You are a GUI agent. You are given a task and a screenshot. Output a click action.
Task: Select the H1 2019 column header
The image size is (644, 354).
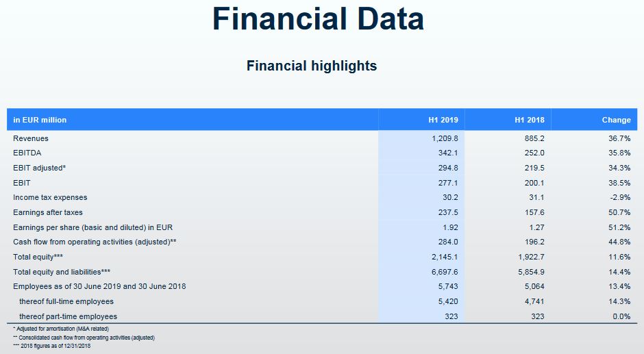[x=443, y=120]
